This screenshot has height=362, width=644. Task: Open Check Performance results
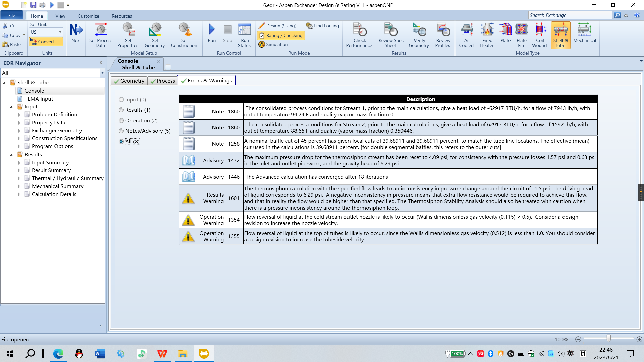pyautogui.click(x=359, y=35)
